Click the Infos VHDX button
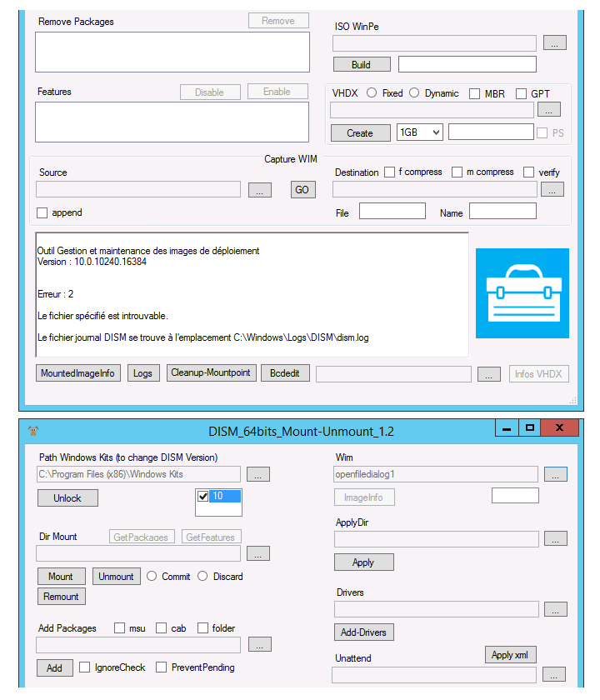The image size is (600, 700). click(x=539, y=374)
